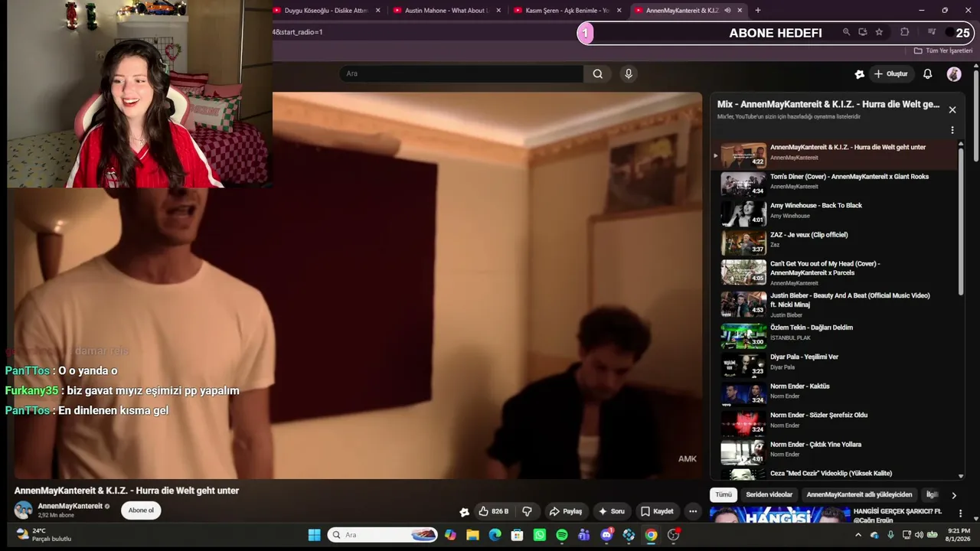Click the Kaydet save button

coord(658,511)
